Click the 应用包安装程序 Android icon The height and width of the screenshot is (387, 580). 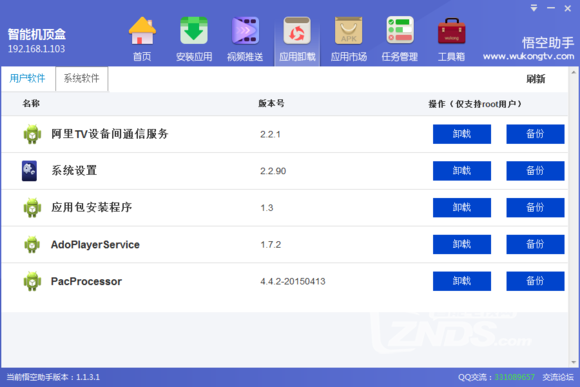(32, 208)
